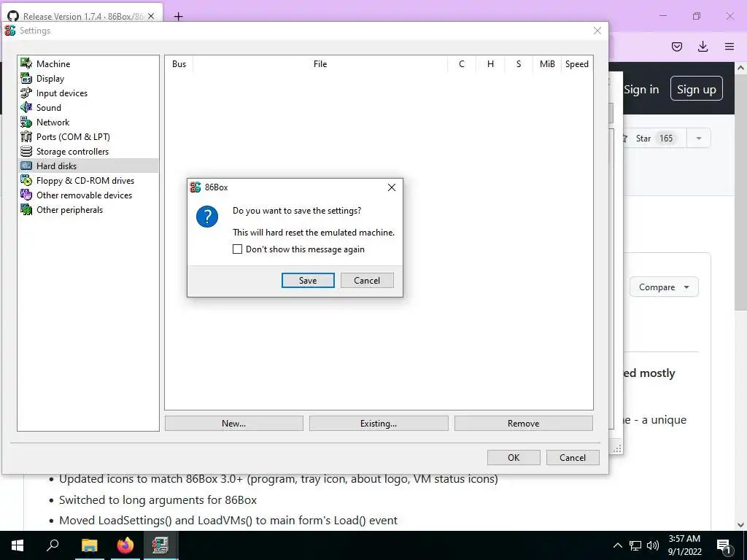This screenshot has height=560, width=747.
Task: Click the S column header
Action: tap(519, 64)
